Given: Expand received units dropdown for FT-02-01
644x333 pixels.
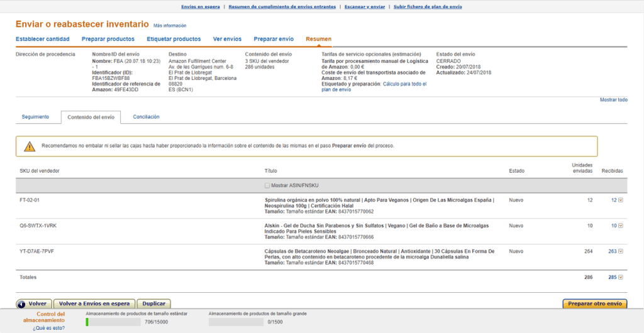Looking at the screenshot, I should (621, 200).
